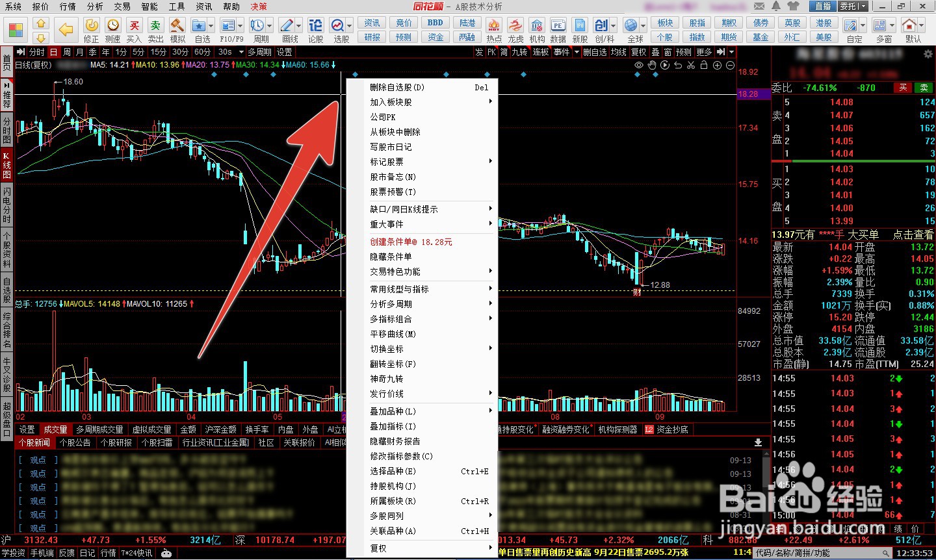Screen dimensions: 936x560
Task: Open the 龙虎 dragon-tiger list icon
Action: pyautogui.click(x=515, y=25)
